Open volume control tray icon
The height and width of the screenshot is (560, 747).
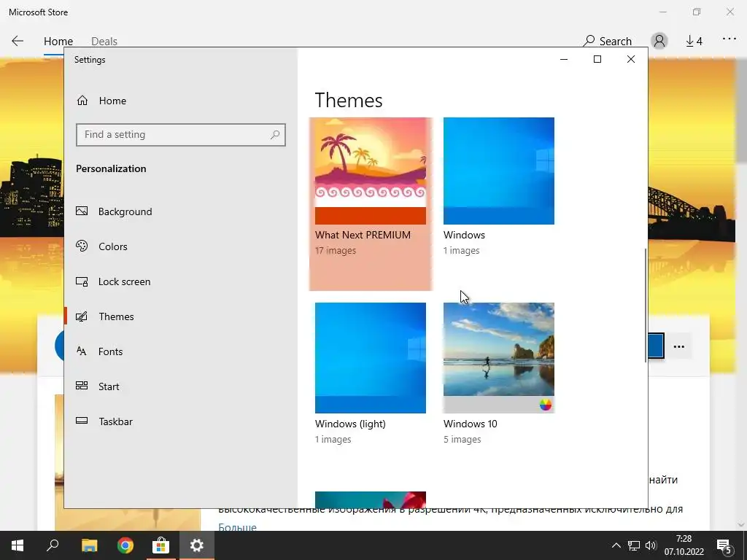(x=651, y=545)
